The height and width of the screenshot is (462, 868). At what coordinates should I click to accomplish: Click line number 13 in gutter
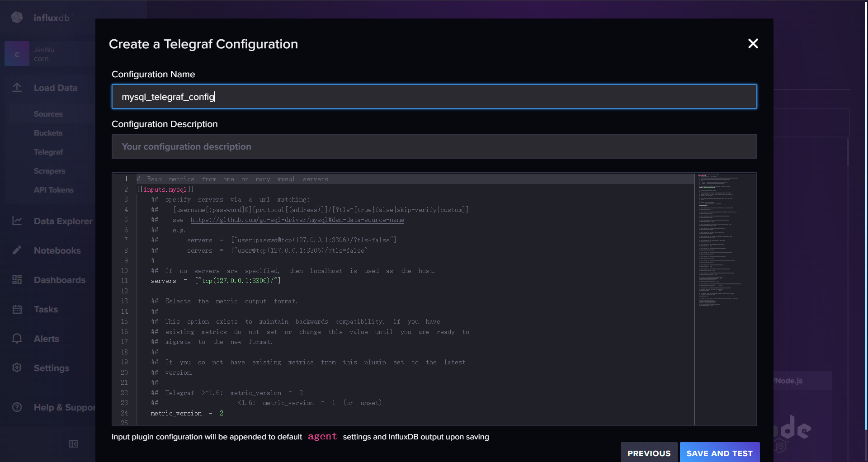coord(124,301)
